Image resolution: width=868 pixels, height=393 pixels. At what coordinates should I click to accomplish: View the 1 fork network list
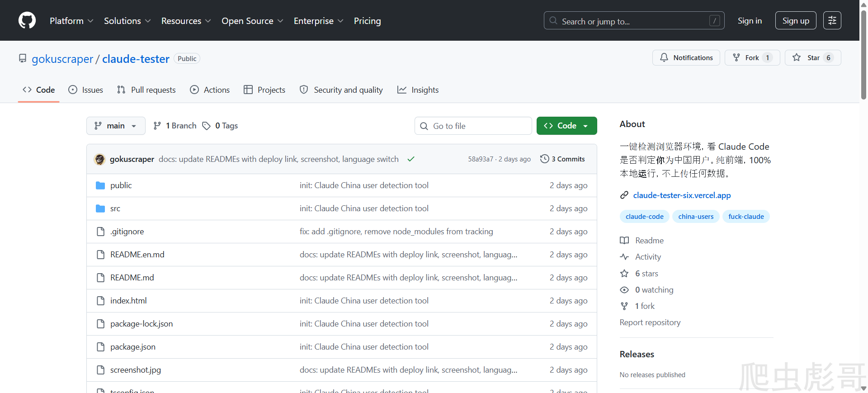pyautogui.click(x=637, y=306)
